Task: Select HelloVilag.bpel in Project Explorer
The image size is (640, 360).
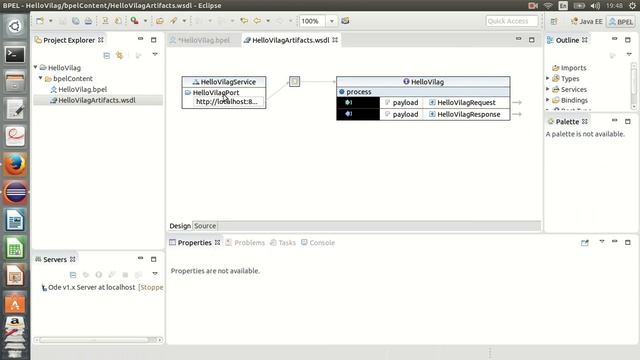Action: (82, 89)
